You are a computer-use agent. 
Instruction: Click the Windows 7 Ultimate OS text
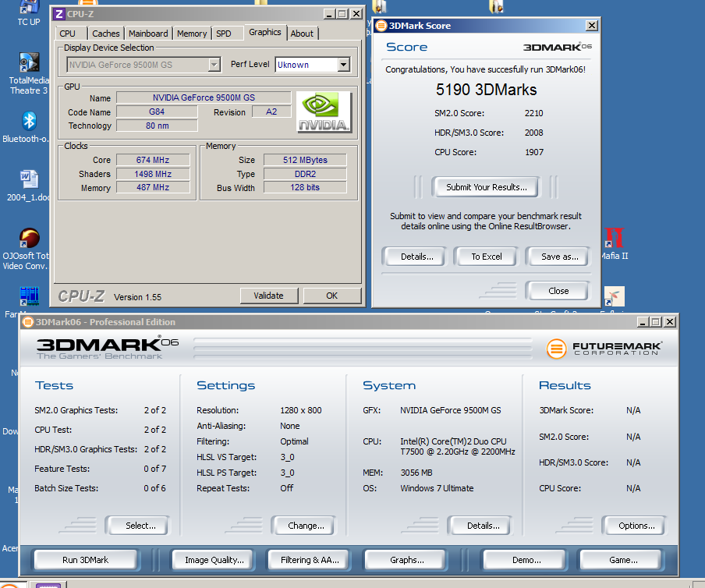pyautogui.click(x=437, y=488)
